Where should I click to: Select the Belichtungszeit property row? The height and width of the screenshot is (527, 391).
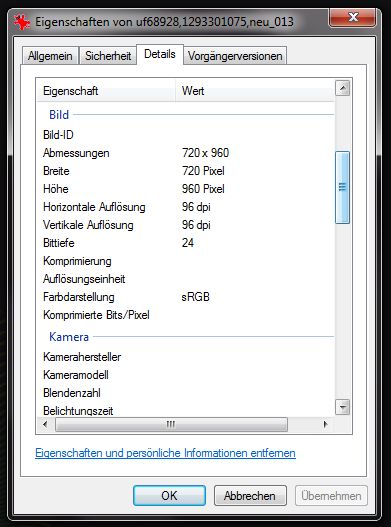185,410
